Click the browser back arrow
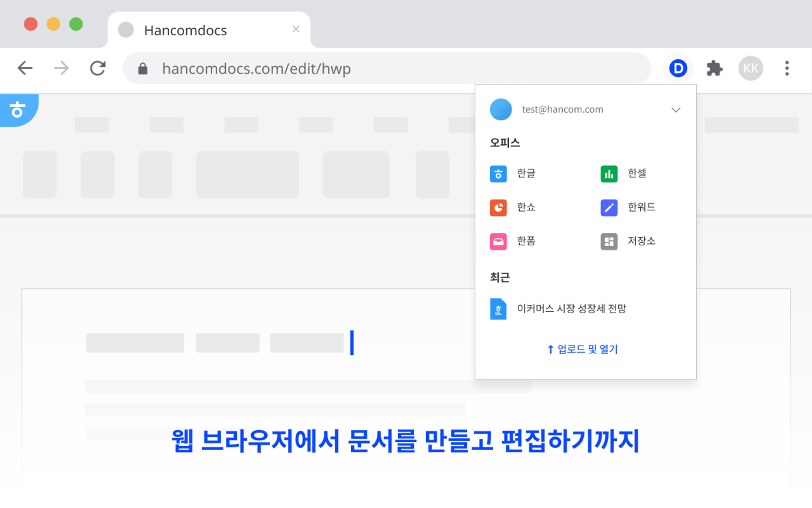Screen dimensions: 812x508 coord(25,68)
